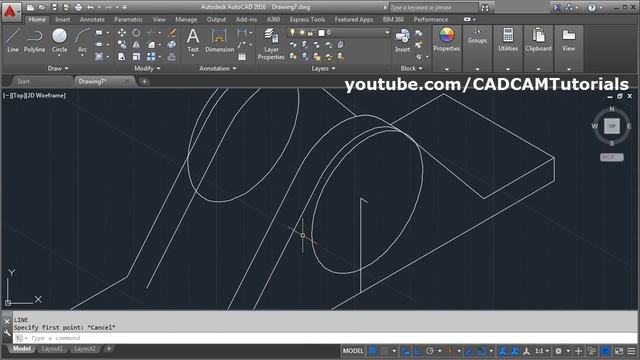Click the Save icon in quick access toolbar

[x=54, y=7]
